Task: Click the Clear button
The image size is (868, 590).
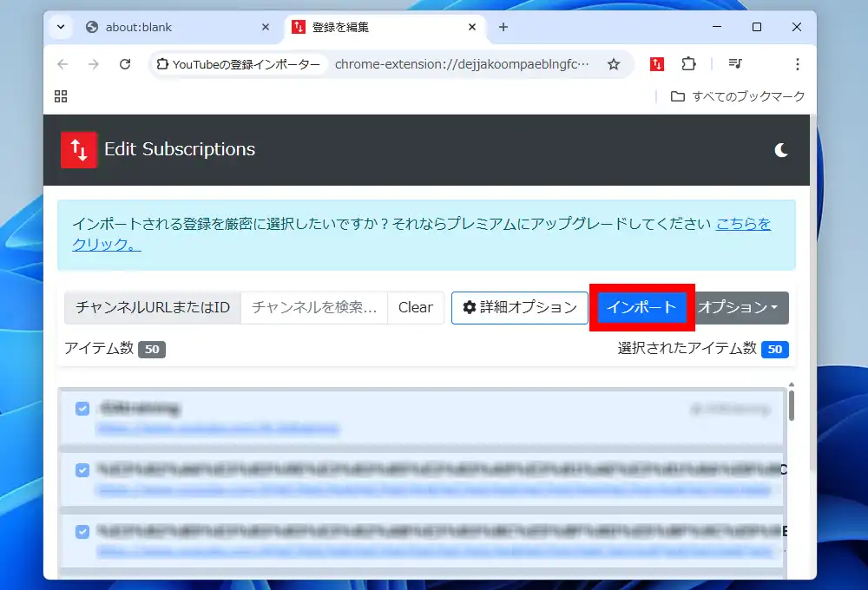Action: [x=416, y=307]
